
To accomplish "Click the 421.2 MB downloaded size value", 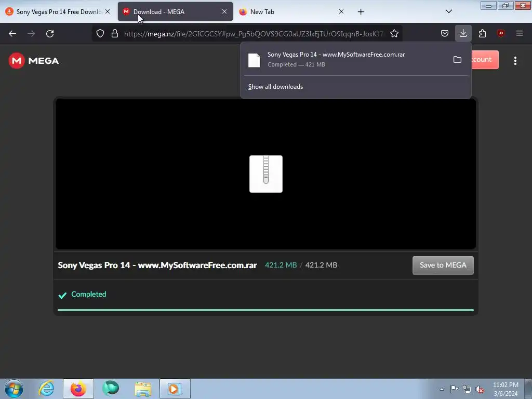I will pyautogui.click(x=281, y=265).
